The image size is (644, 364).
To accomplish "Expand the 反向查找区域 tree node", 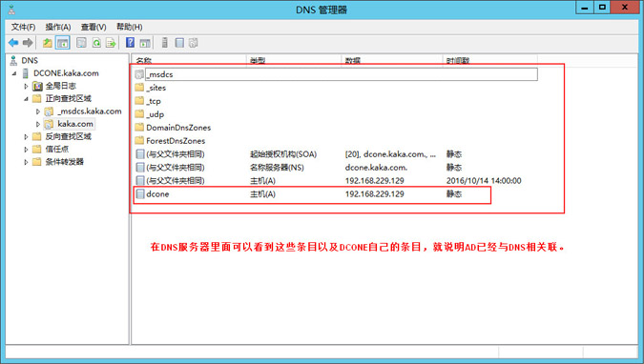I will pyautogui.click(x=26, y=136).
